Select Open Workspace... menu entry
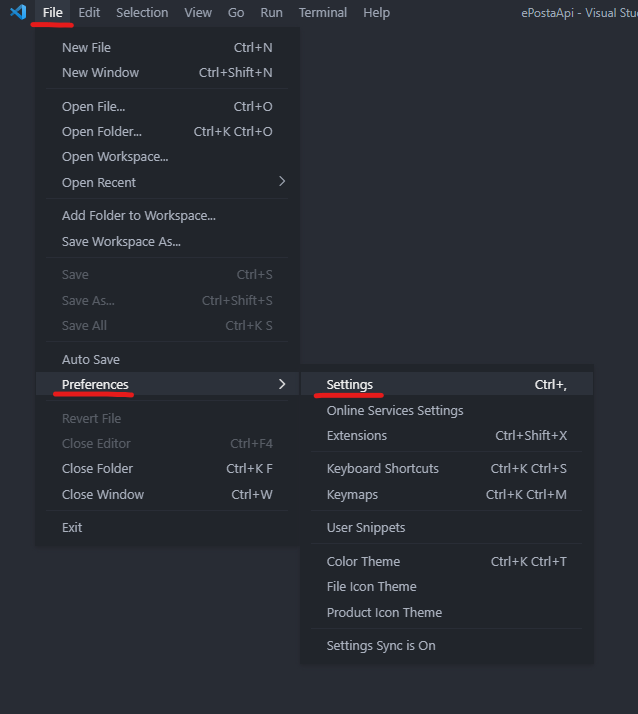 tap(167, 157)
